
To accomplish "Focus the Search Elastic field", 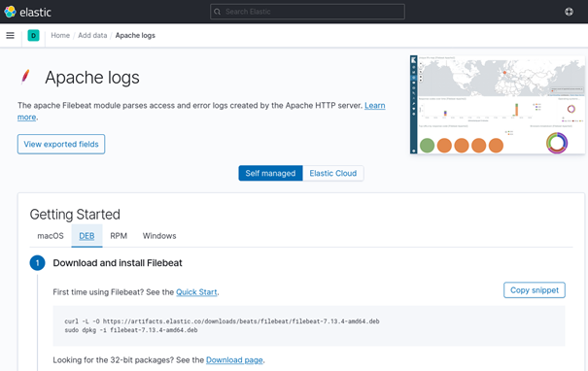I will click(307, 12).
